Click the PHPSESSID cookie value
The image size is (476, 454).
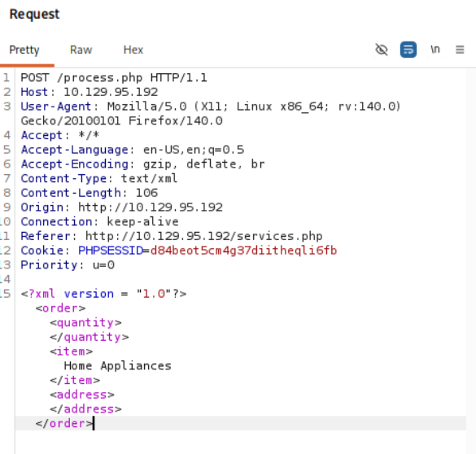click(x=243, y=251)
